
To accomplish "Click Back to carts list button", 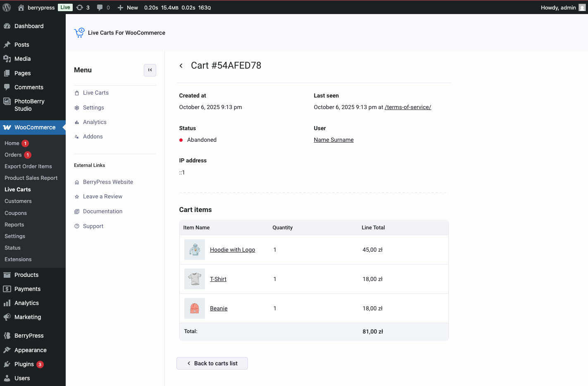I will (x=212, y=363).
